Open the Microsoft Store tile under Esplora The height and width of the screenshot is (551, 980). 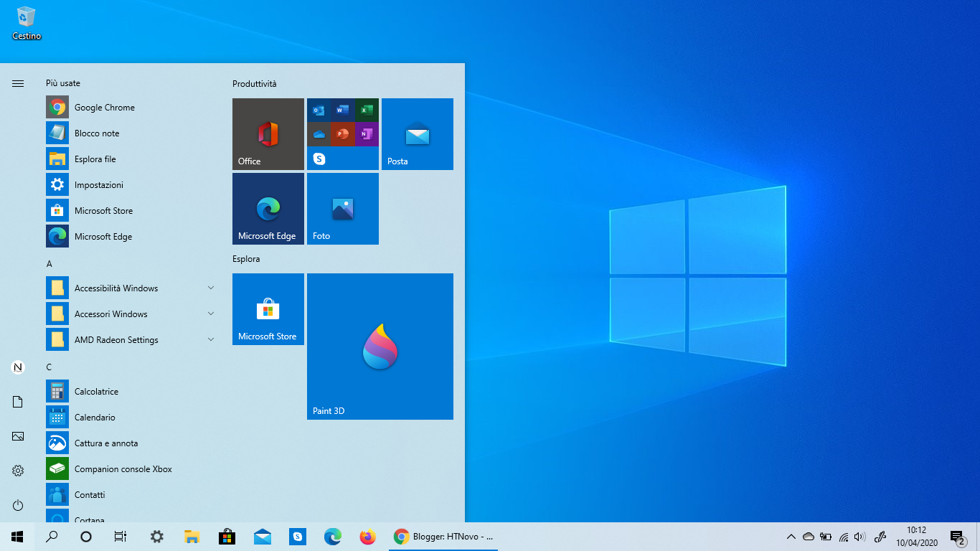[268, 309]
